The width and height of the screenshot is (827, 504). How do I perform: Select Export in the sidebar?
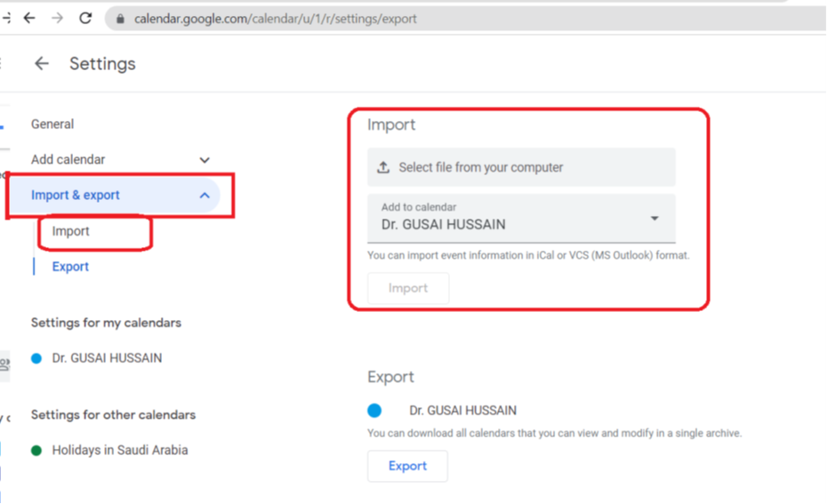click(x=70, y=267)
